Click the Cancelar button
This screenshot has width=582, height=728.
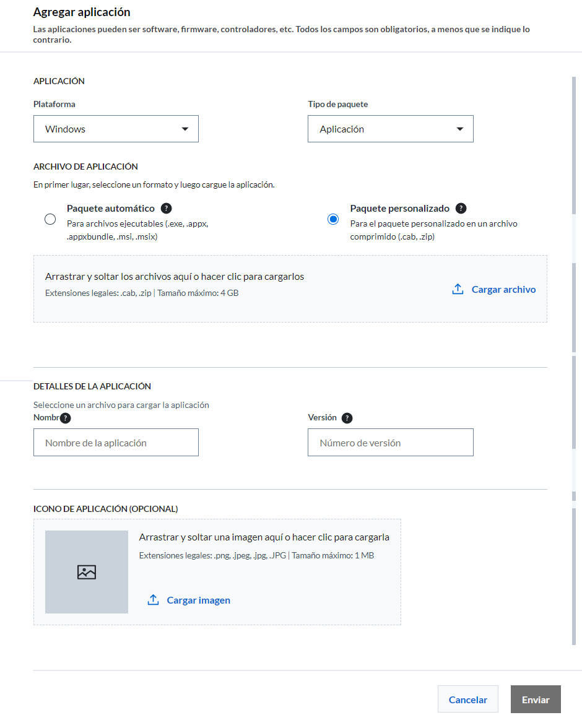pos(467,700)
